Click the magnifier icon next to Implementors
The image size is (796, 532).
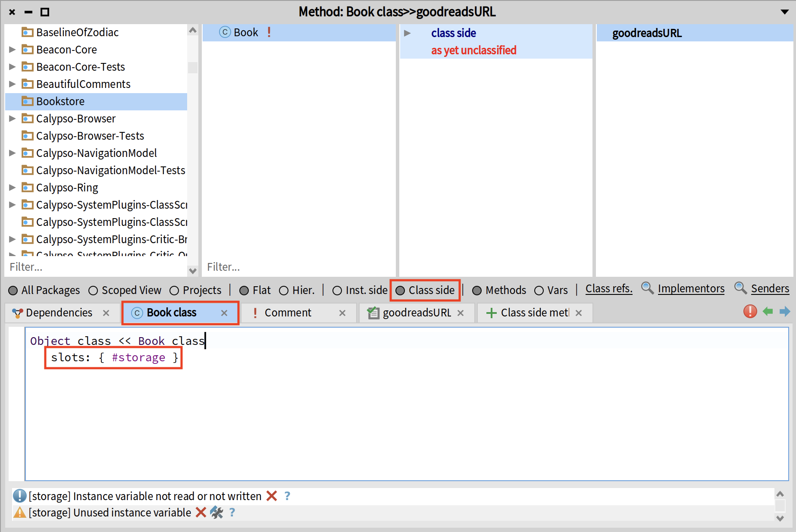(x=647, y=288)
